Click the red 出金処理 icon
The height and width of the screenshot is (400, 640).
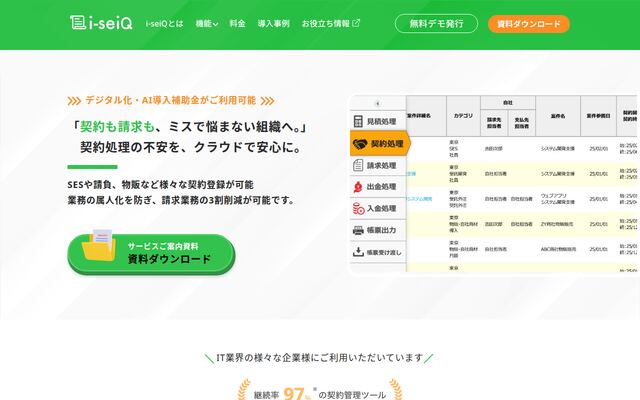click(x=358, y=187)
